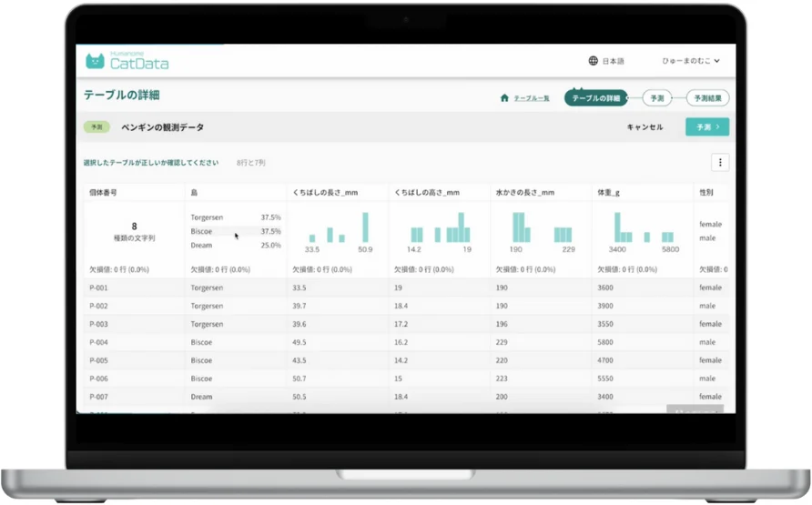Viewport: 812px width, 505px height.
Task: Click the くちばしの長さ_mm histogram chart
Action: (337, 227)
